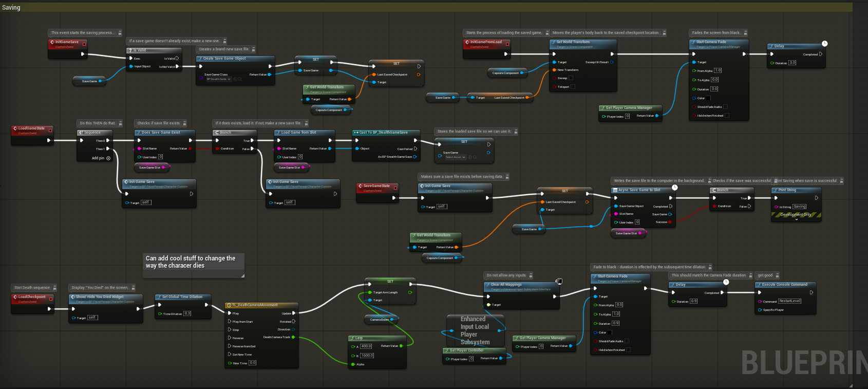
Task: Click Lerp A value field showing 400.0
Action: 366,346
